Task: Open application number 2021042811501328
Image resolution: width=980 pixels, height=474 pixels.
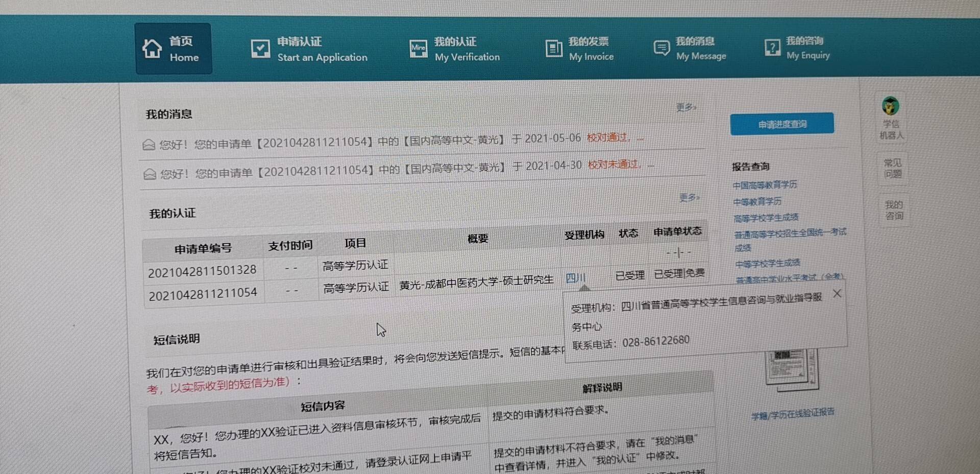Action: pos(202,271)
